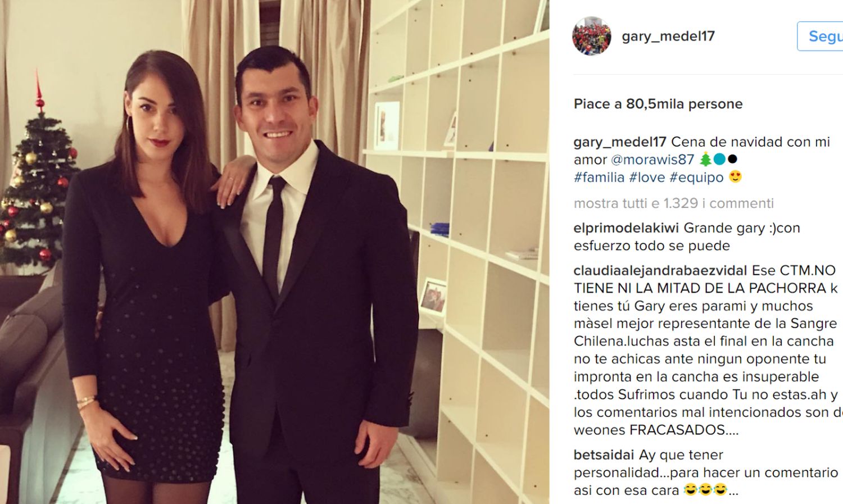Open the @morawis87 mention
This screenshot has width=843, height=504.
click(652, 160)
